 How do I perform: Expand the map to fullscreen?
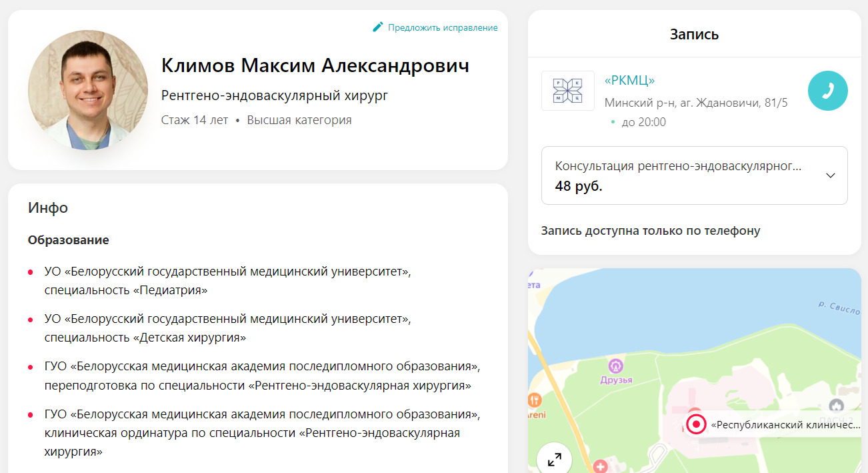click(x=554, y=459)
